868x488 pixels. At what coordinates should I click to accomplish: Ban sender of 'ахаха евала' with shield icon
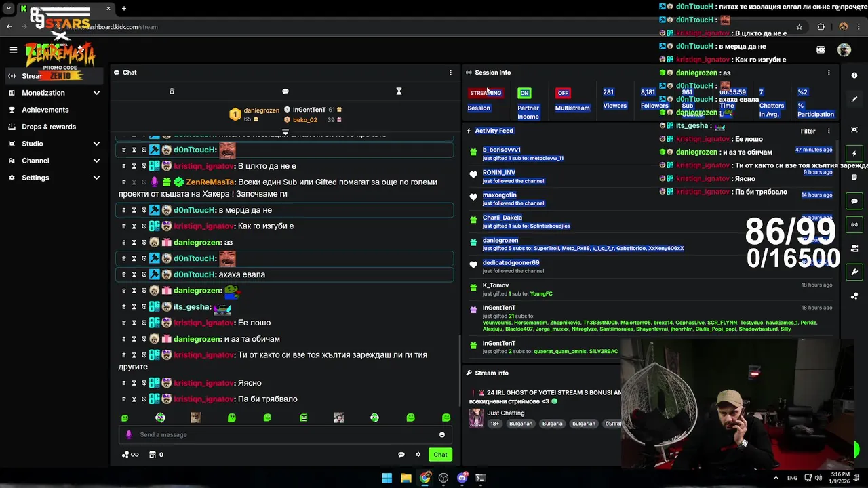(x=144, y=274)
